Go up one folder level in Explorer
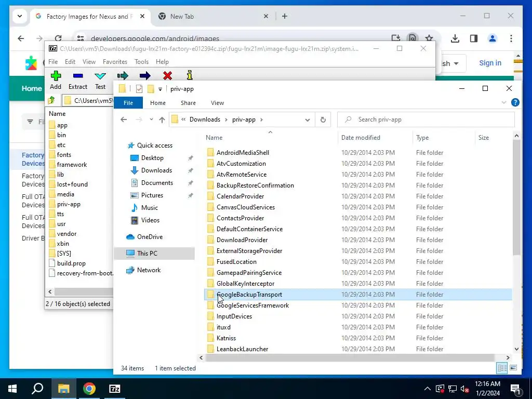The width and height of the screenshot is (532, 399). [162, 119]
